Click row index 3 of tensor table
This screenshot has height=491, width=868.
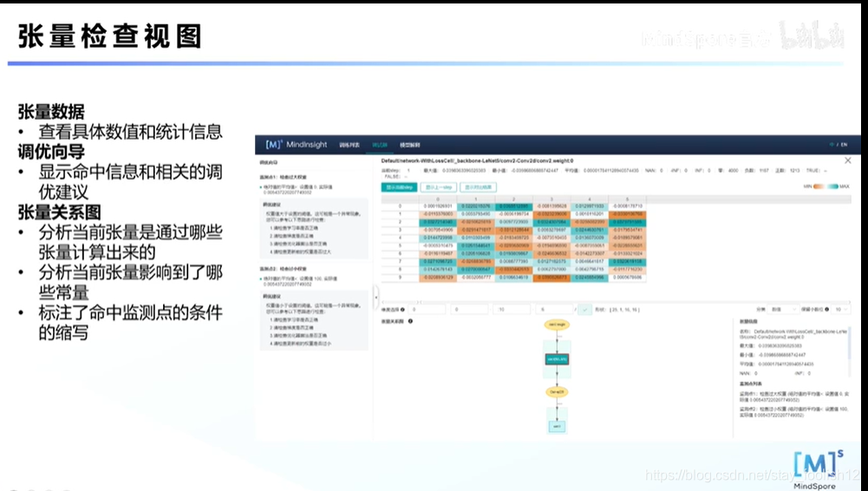click(400, 230)
